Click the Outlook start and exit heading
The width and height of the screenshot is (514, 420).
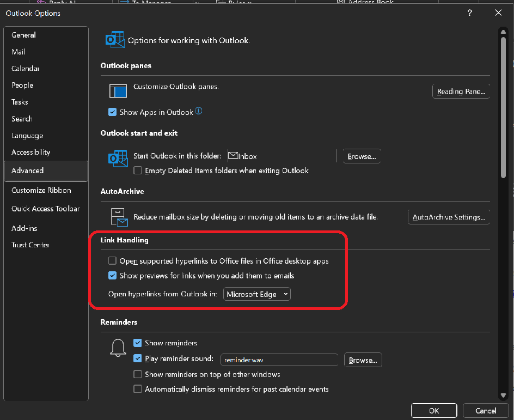(139, 133)
